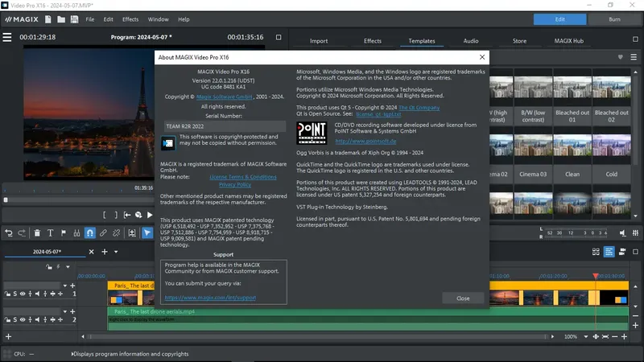Open Templates panel list options icon
This screenshot has width=644, height=362.
point(634,57)
